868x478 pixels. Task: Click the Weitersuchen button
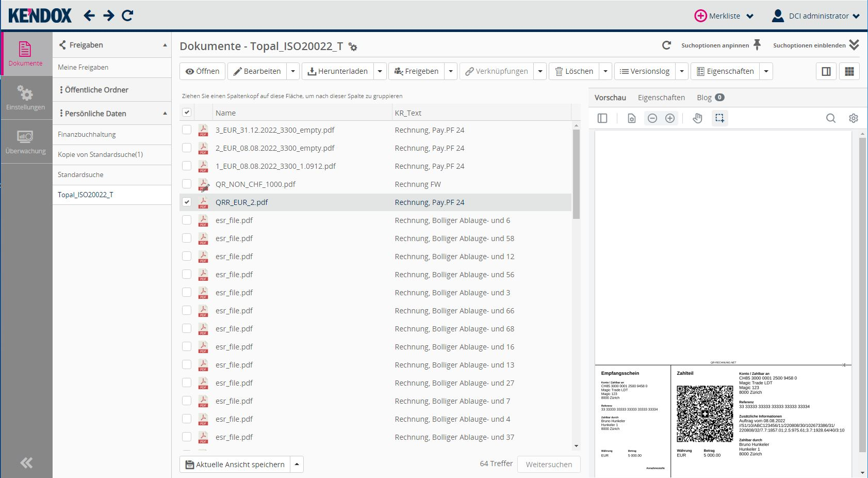[549, 465]
